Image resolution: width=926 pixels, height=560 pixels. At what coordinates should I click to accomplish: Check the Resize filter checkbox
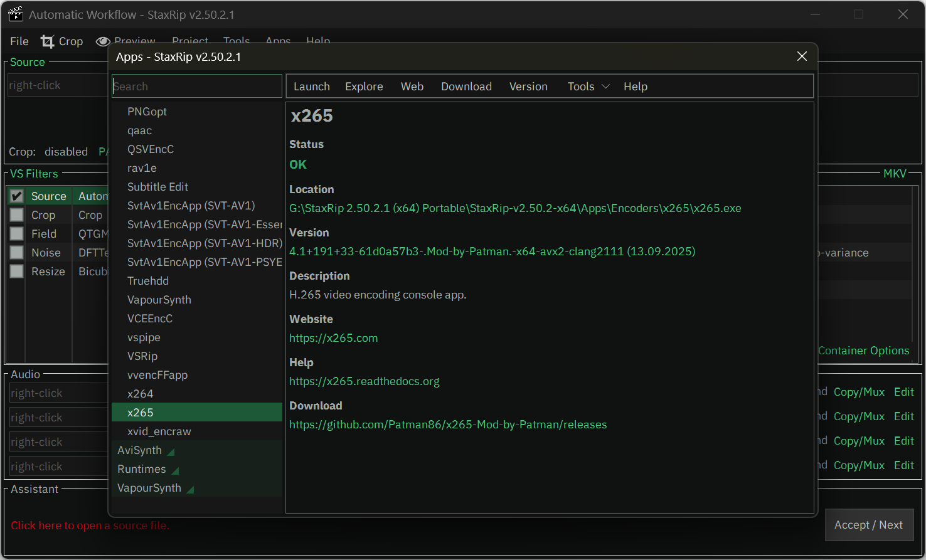coord(17,272)
